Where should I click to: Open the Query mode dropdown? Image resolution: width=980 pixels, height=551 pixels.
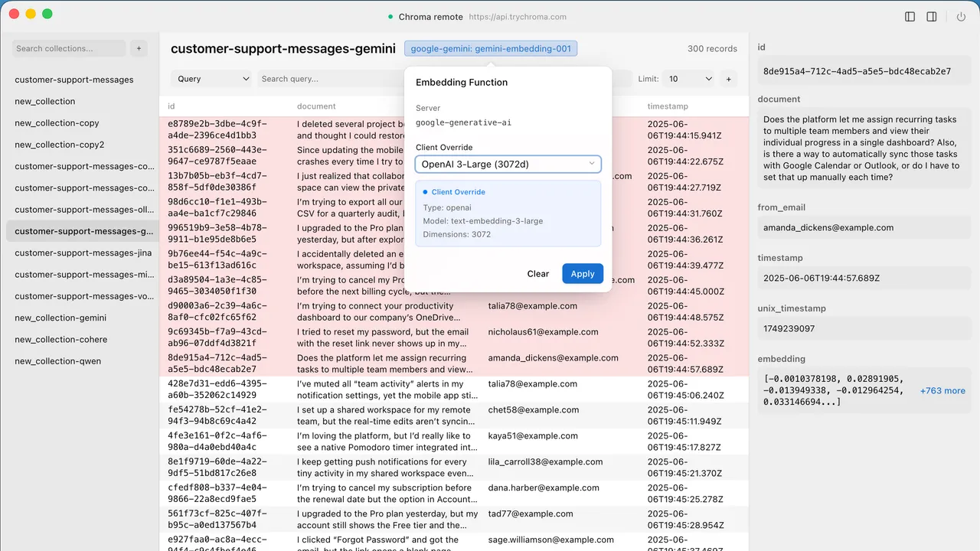(x=211, y=79)
